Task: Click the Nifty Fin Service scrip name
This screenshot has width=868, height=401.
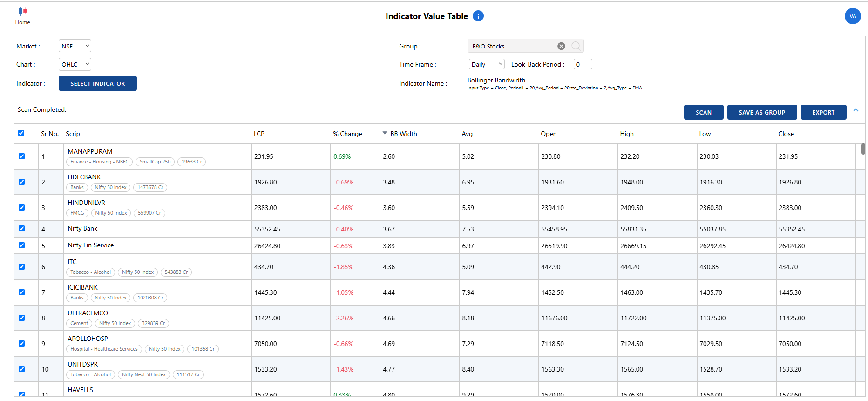Action: tap(91, 245)
